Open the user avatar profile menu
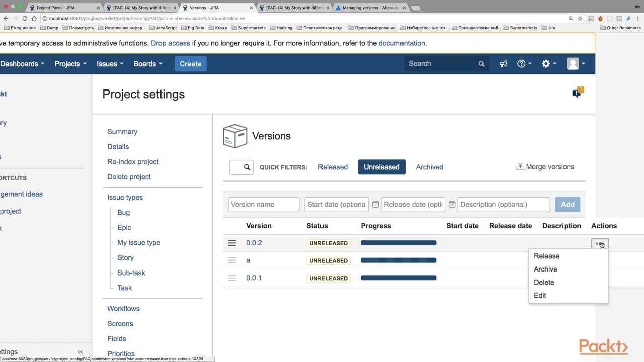The height and width of the screenshot is (362, 644). coord(576,64)
